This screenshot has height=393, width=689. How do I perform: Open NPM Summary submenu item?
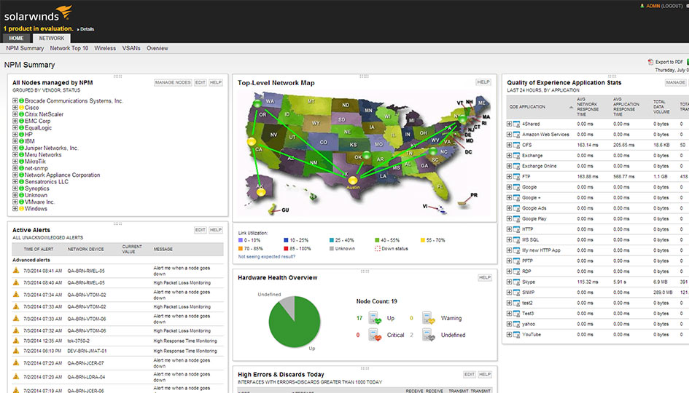point(25,48)
